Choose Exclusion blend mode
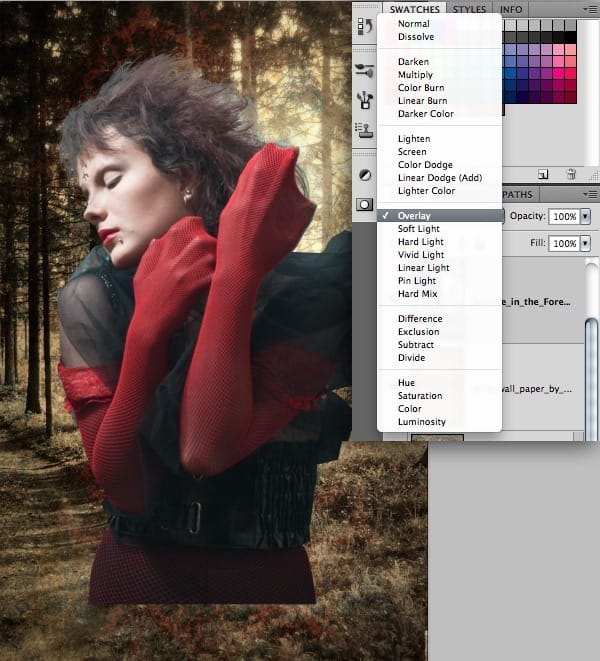Viewport: 600px width, 661px height. 439,332
